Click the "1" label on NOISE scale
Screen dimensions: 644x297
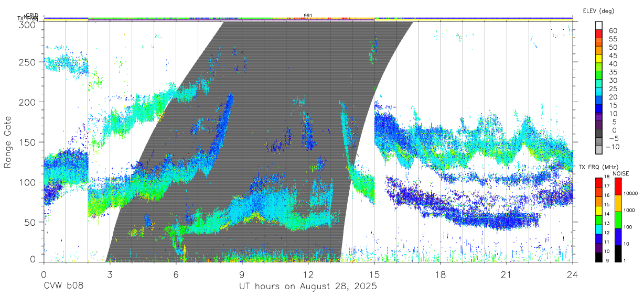[625, 260]
